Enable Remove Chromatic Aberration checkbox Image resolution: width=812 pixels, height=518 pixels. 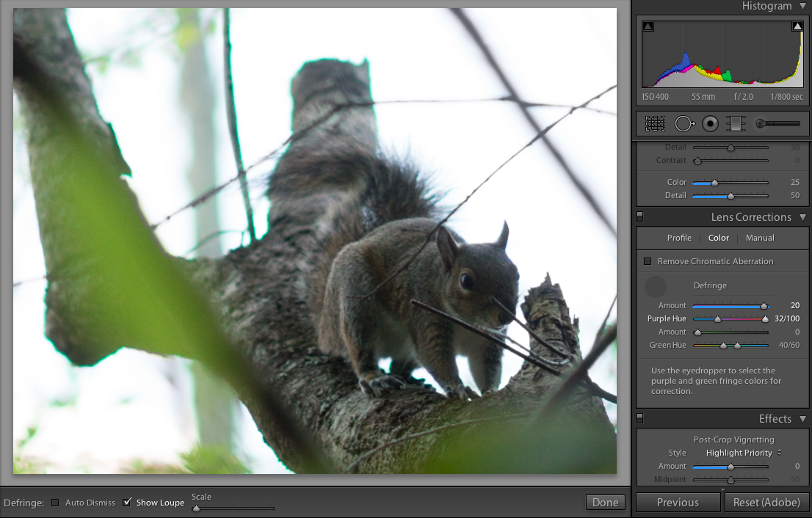pos(648,261)
